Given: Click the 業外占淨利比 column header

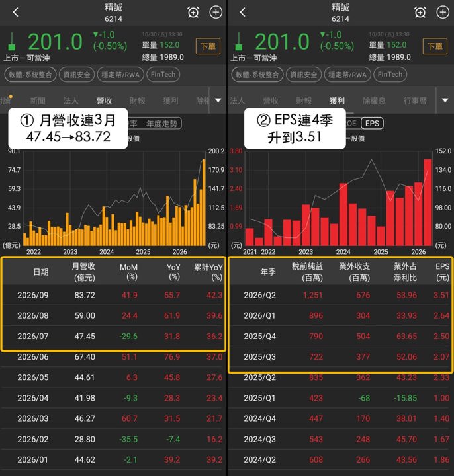Looking at the screenshot, I should 406,272.
